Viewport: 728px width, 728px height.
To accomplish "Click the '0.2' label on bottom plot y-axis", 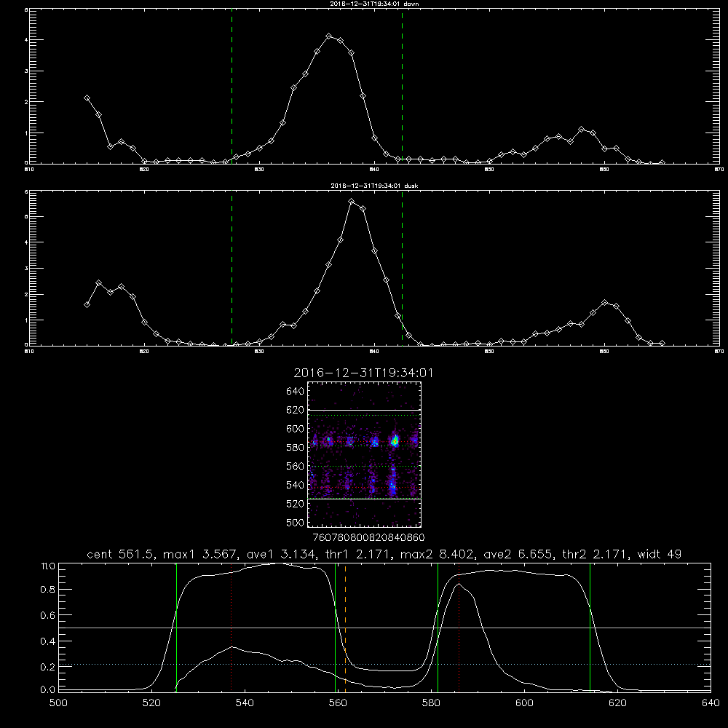I will pos(48,667).
